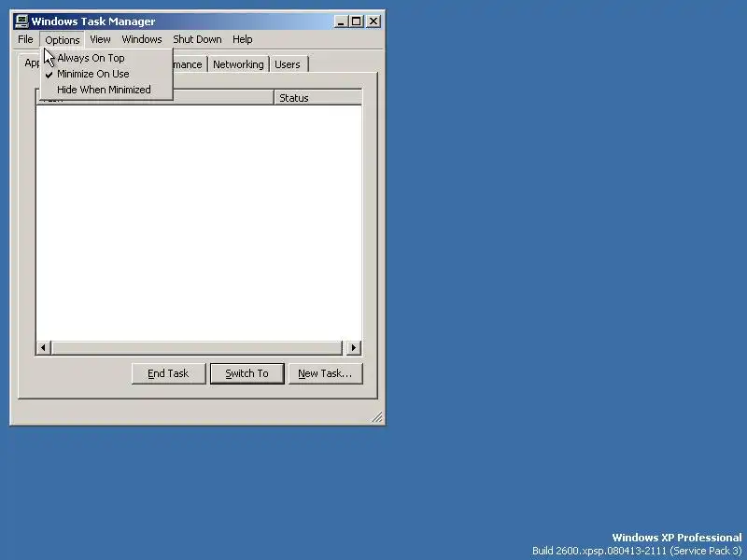Click the window resize grip icon

tap(377, 417)
